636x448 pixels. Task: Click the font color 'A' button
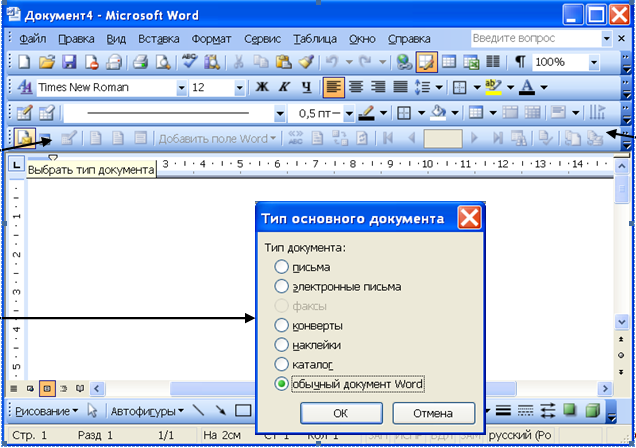coord(526,87)
